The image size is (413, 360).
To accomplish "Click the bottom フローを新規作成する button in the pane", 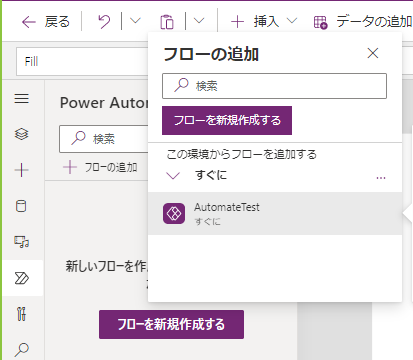I will click(171, 324).
